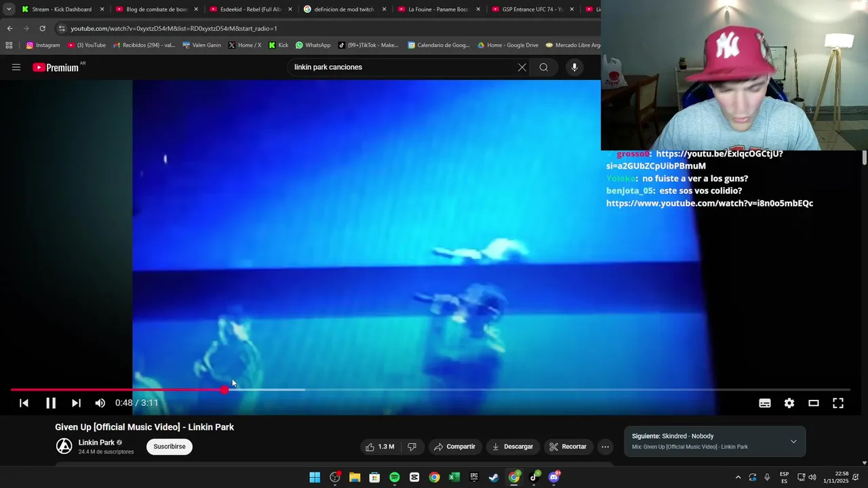The height and width of the screenshot is (488, 868).
Task: Open the Linkin Park channel name link
Action: [x=96, y=443]
